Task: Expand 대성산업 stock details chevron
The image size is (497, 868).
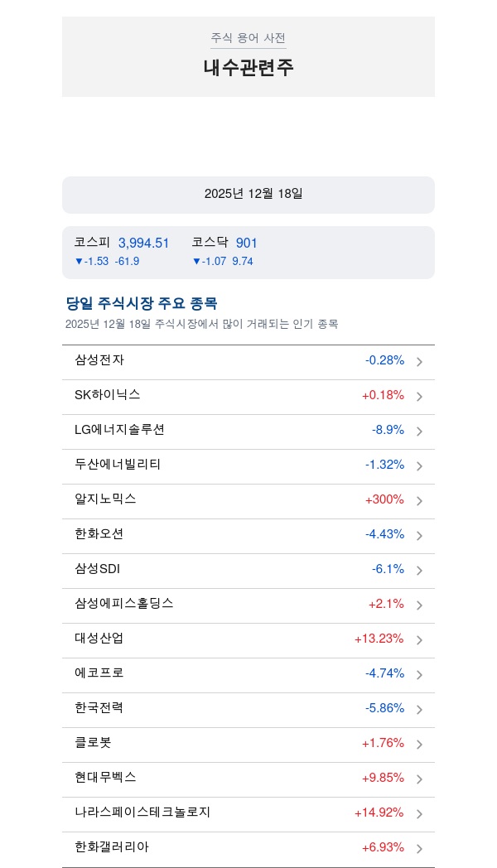Action: coord(419,640)
